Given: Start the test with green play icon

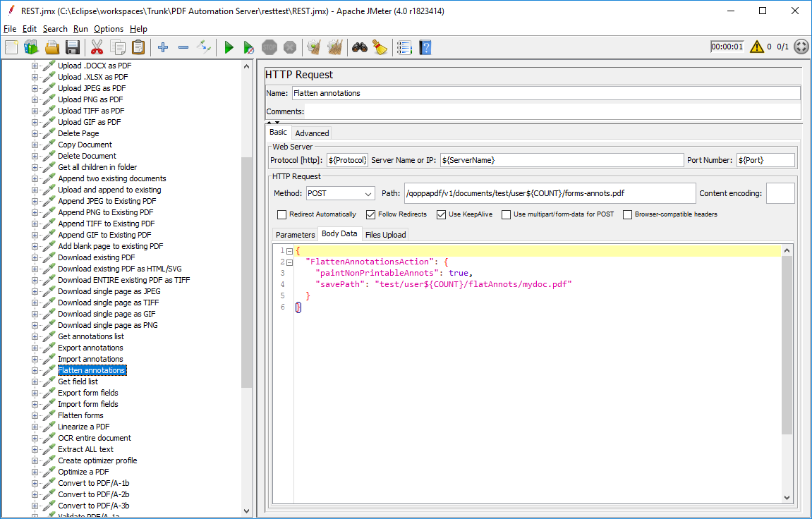Looking at the screenshot, I should pos(229,48).
